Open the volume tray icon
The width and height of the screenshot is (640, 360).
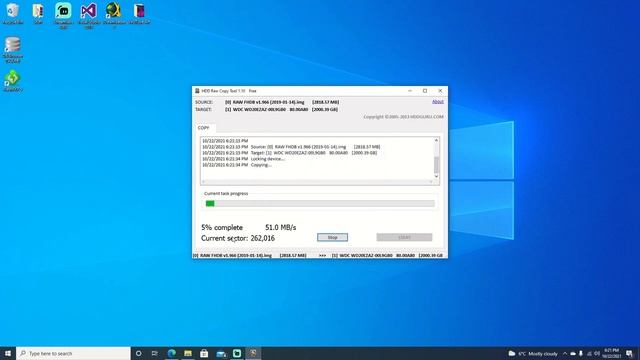click(x=597, y=353)
